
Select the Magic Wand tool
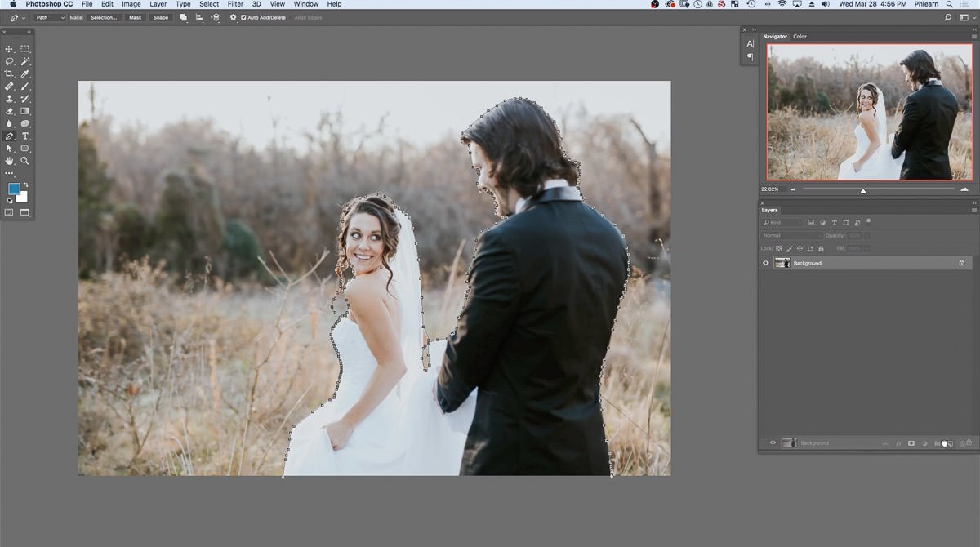[x=25, y=61]
